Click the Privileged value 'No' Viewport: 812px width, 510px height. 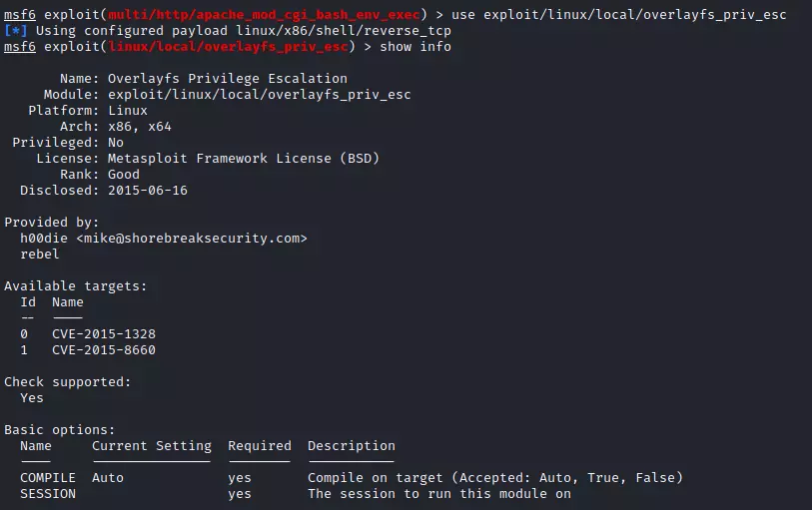coord(116,143)
